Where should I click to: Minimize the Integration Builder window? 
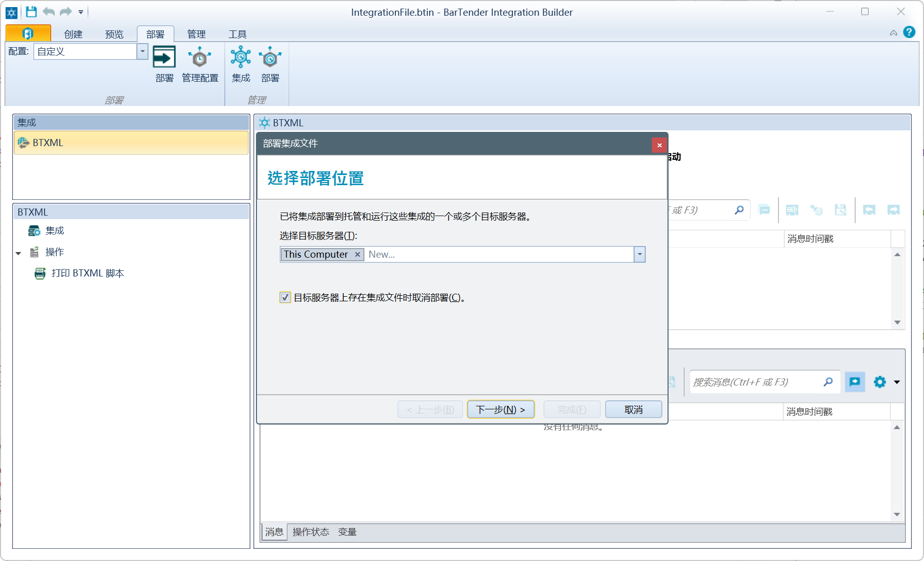(830, 12)
